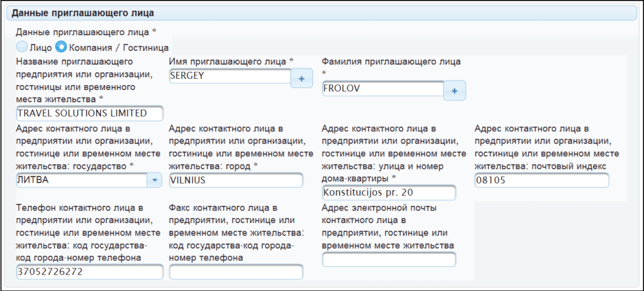Click the empty fax number input field
The height and width of the screenshot is (291, 644).
(x=236, y=272)
